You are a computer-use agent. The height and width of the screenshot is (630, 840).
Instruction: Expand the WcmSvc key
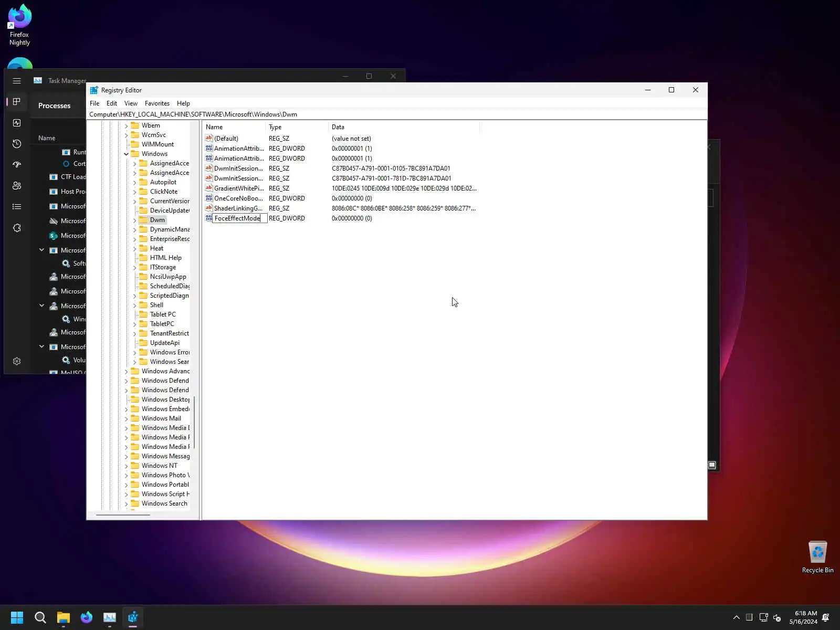pyautogui.click(x=127, y=135)
